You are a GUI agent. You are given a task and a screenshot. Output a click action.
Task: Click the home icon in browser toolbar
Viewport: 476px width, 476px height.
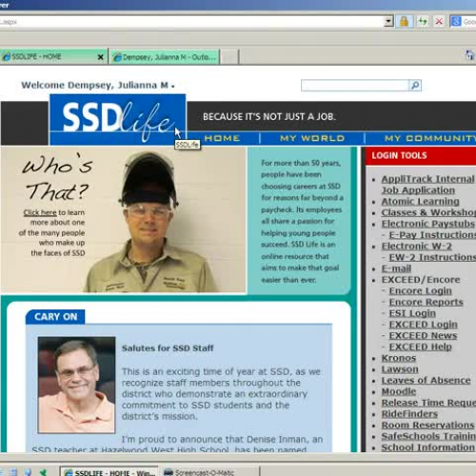click(x=469, y=55)
